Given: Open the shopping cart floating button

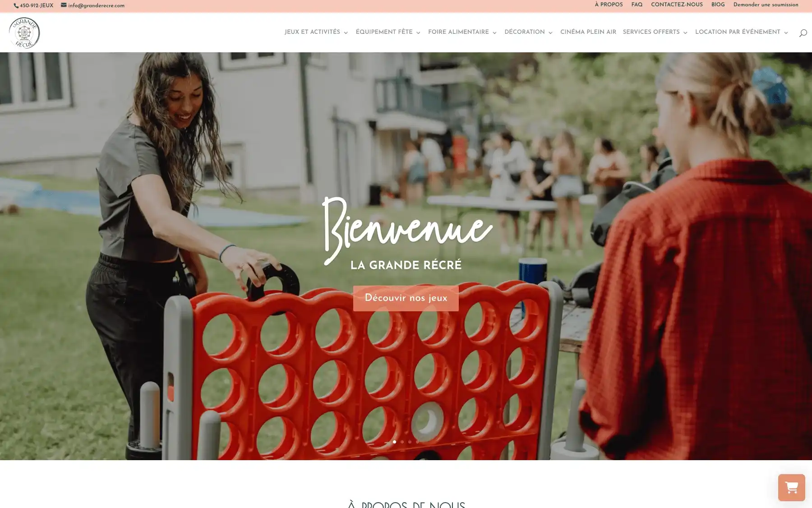Looking at the screenshot, I should click(791, 487).
